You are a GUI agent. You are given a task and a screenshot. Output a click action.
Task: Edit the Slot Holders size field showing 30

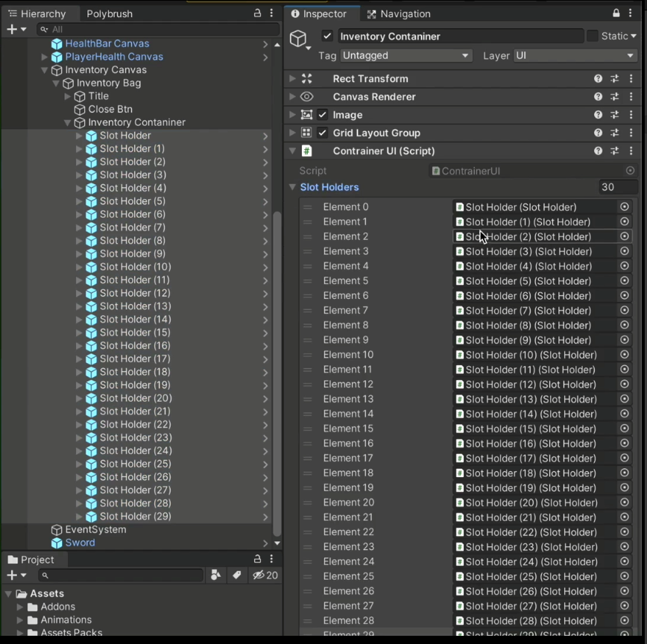610,187
